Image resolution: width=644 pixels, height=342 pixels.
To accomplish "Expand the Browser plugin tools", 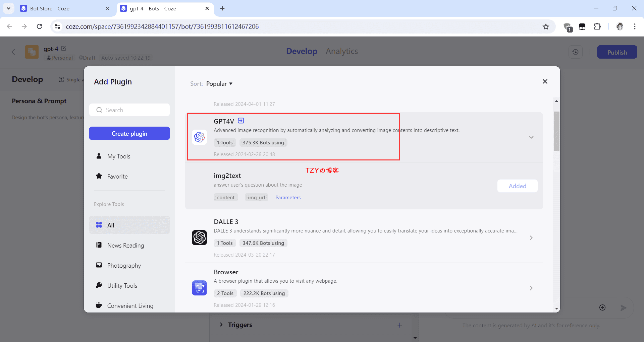I will (x=531, y=288).
